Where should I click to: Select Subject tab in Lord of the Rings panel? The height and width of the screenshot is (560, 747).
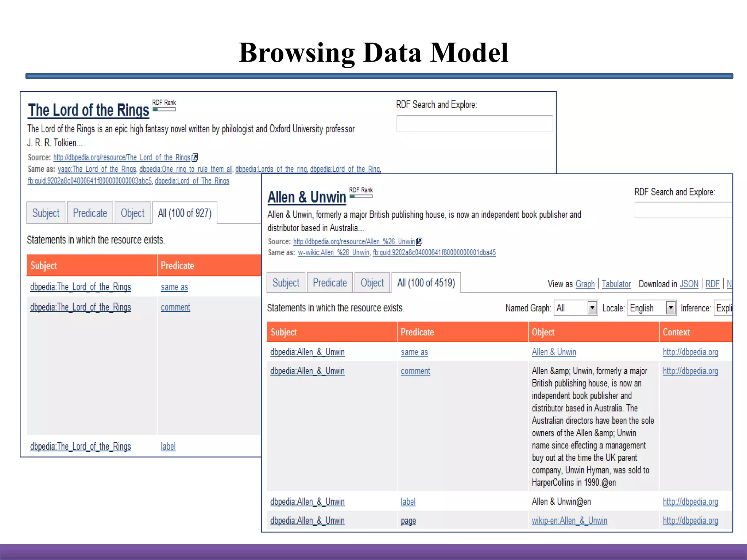pyautogui.click(x=46, y=213)
